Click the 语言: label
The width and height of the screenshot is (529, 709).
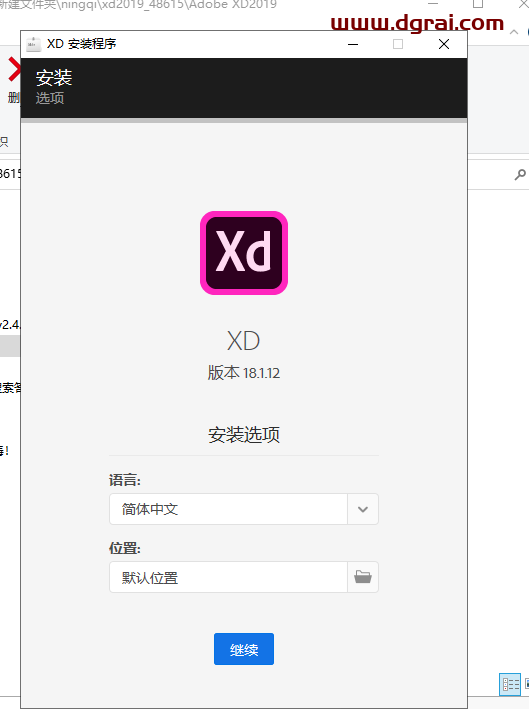125,480
